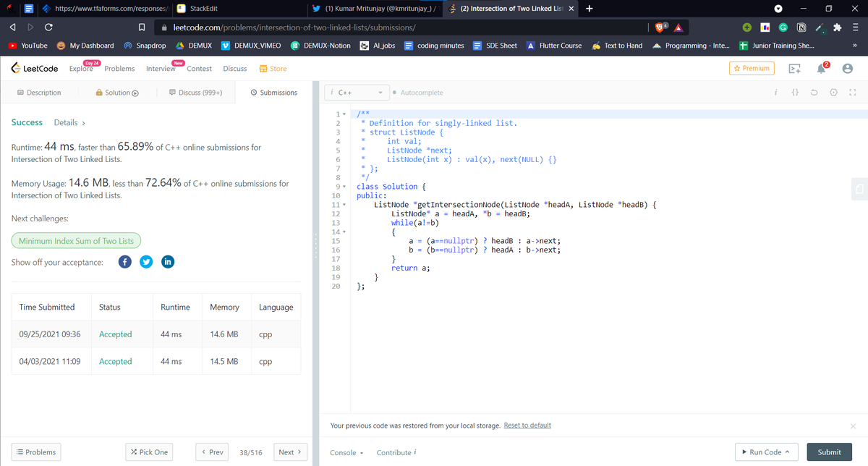Viewport: 868px width, 466px height.
Task: Click the Submit button
Action: [829, 452]
